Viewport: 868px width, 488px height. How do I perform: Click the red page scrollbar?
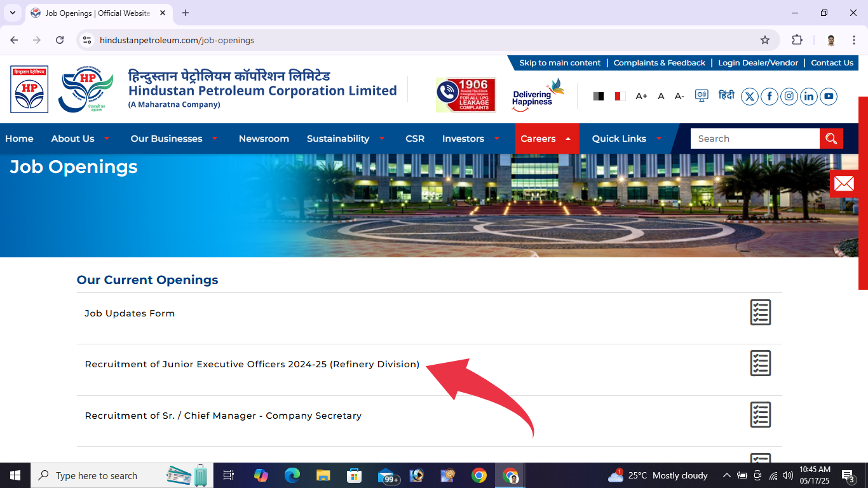click(x=863, y=193)
